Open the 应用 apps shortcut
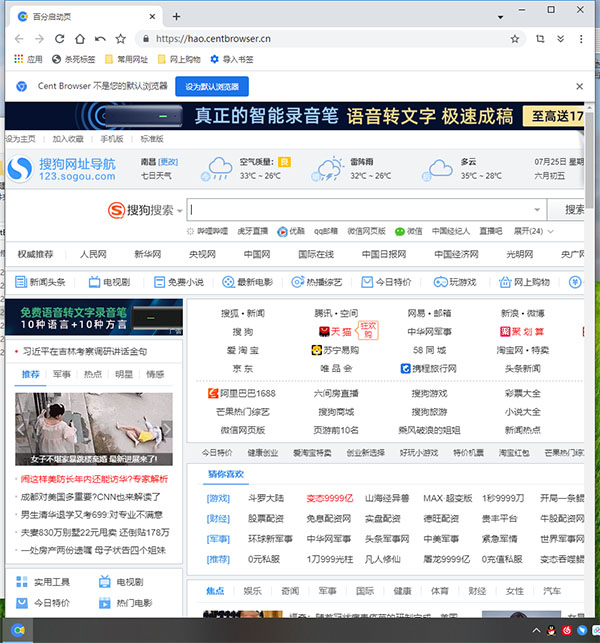The height and width of the screenshot is (643, 600). tap(28, 59)
